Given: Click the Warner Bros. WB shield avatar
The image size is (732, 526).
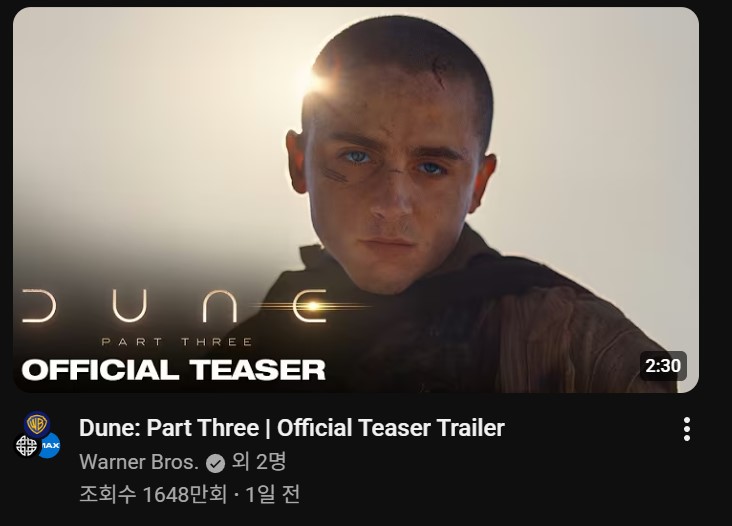Looking at the screenshot, I should 37,424.
